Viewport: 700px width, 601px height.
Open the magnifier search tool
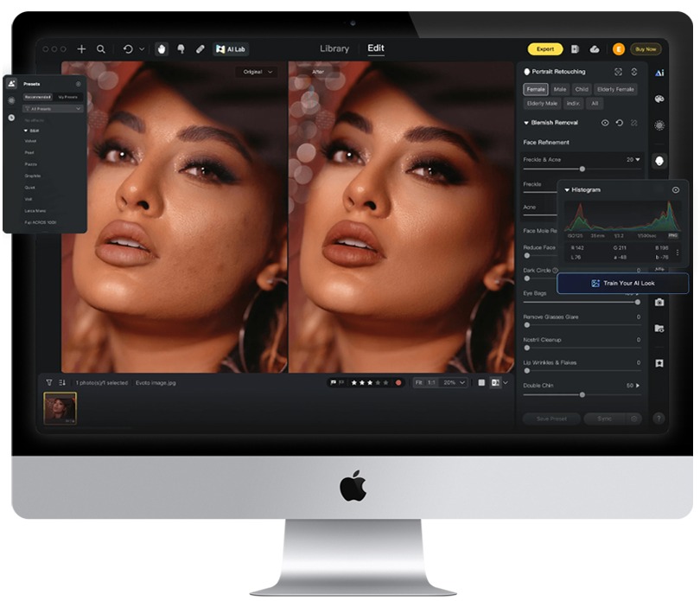pos(101,49)
